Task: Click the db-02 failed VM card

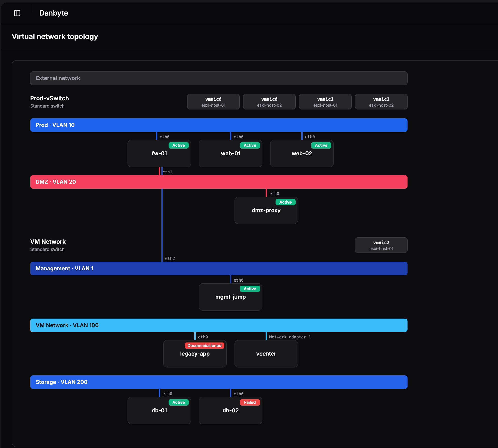Action: click(x=231, y=411)
